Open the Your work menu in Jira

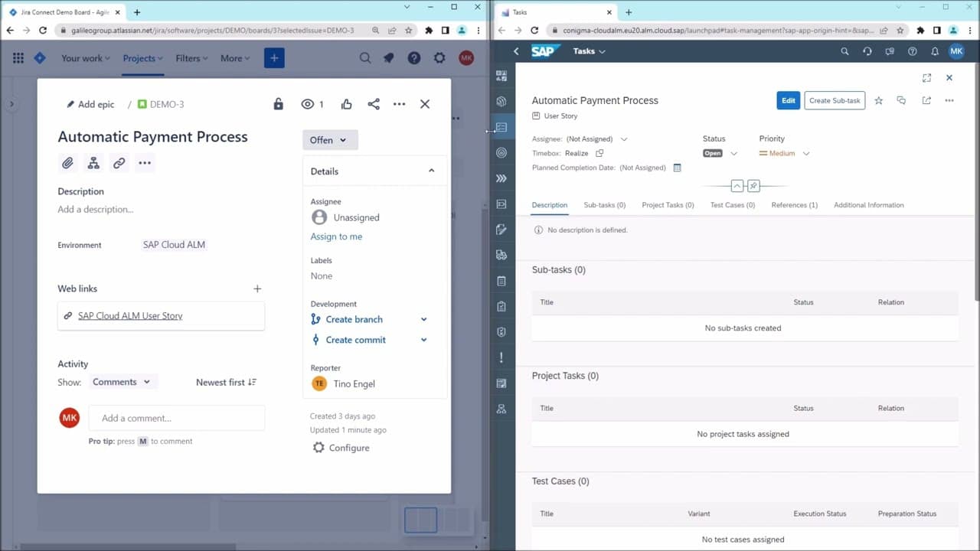[85, 58]
